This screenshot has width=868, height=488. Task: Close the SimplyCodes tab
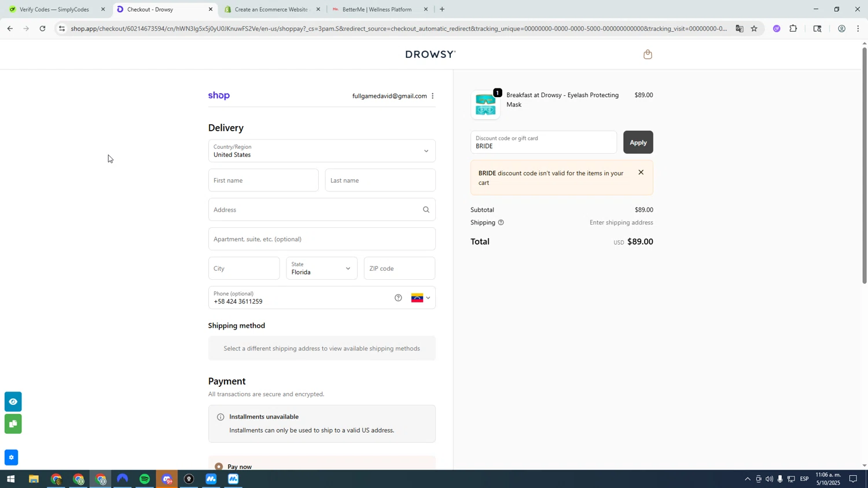[103, 9]
